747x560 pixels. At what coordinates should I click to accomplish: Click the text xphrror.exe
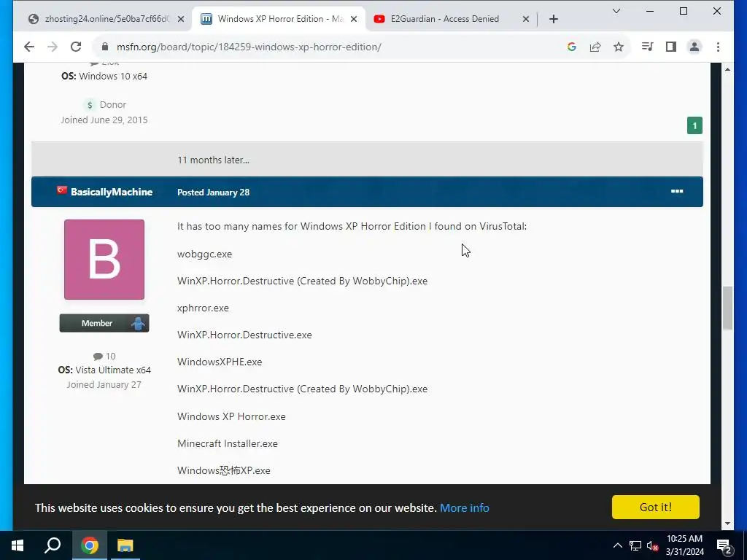(203, 308)
